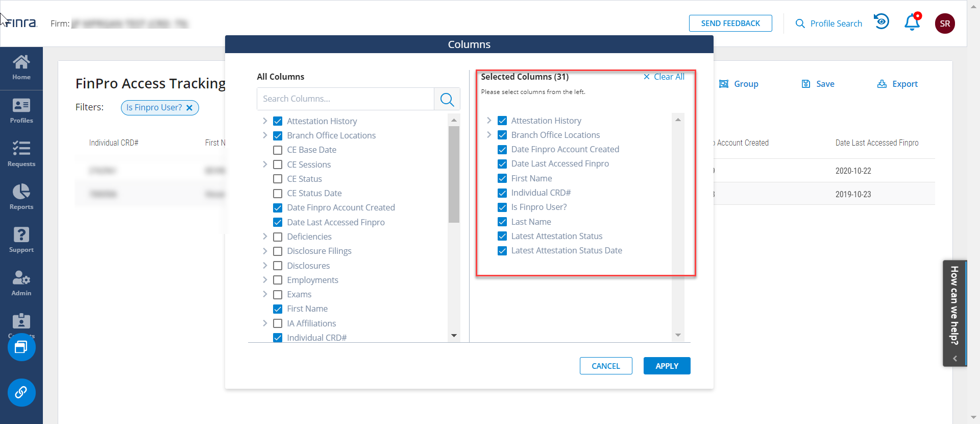Image resolution: width=980 pixels, height=424 pixels.
Task: Cancel the Columns dialog
Action: (605, 366)
